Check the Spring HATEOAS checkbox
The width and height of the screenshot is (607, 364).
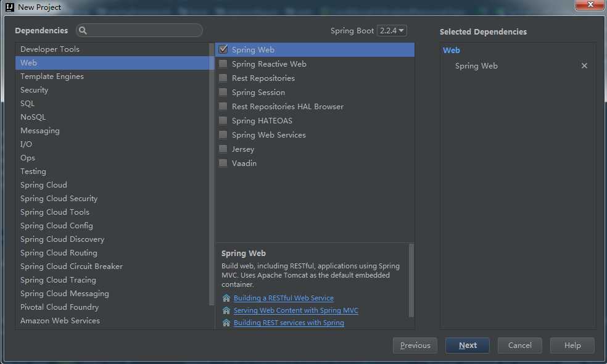click(x=223, y=120)
